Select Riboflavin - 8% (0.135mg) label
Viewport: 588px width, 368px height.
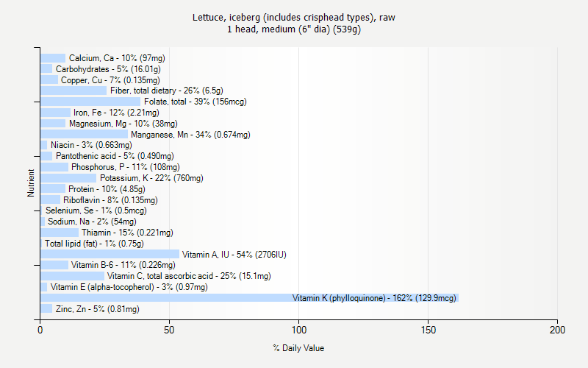click(110, 200)
